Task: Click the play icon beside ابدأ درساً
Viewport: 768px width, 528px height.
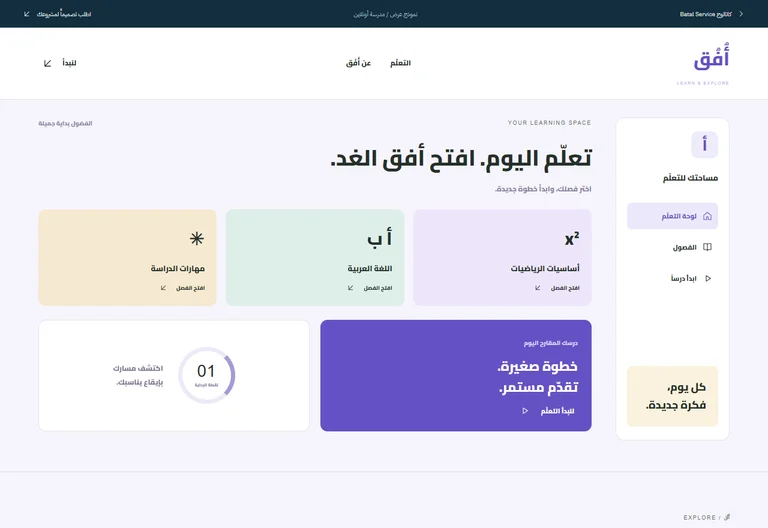Action: pos(708,278)
